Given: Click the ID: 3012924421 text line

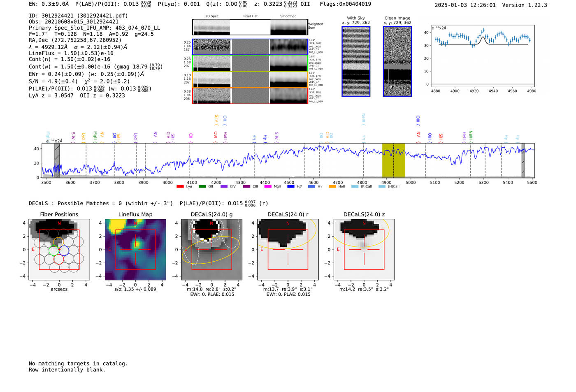Looking at the screenshot, I should pos(78,16).
